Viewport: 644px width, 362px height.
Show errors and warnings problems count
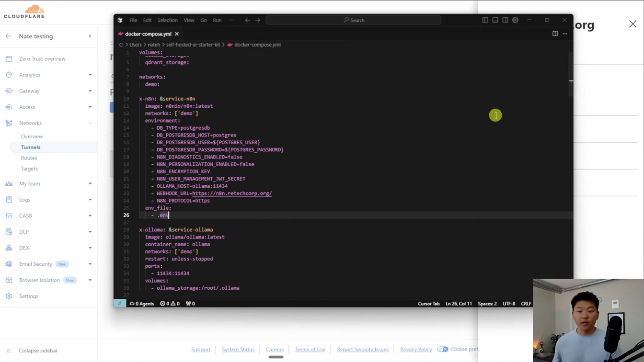[x=170, y=304]
